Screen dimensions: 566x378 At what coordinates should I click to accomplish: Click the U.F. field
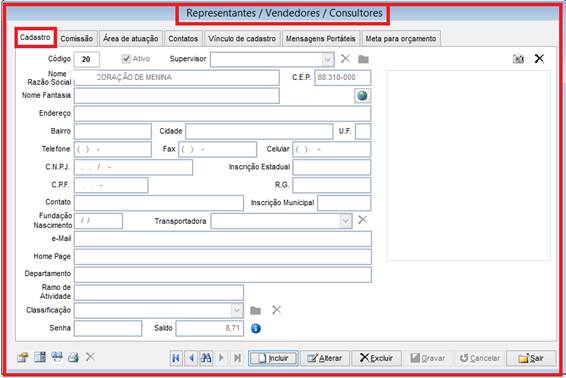point(363,131)
